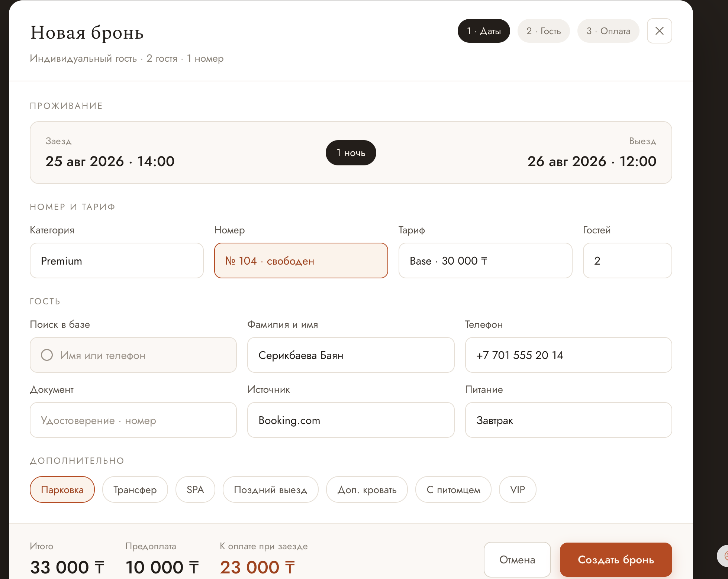Screen dimensions: 728x579
Task: Click the 23 000 ₸ due at check-in
Action: point(257,567)
